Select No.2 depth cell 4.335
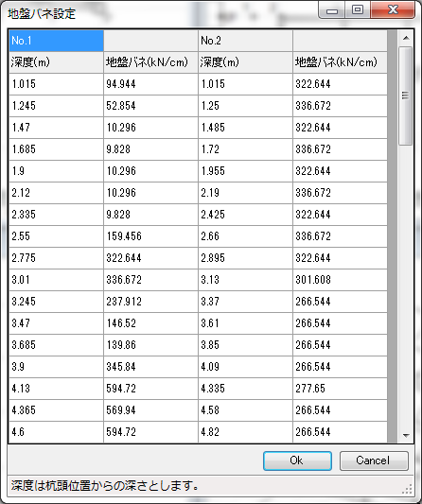 click(x=246, y=389)
